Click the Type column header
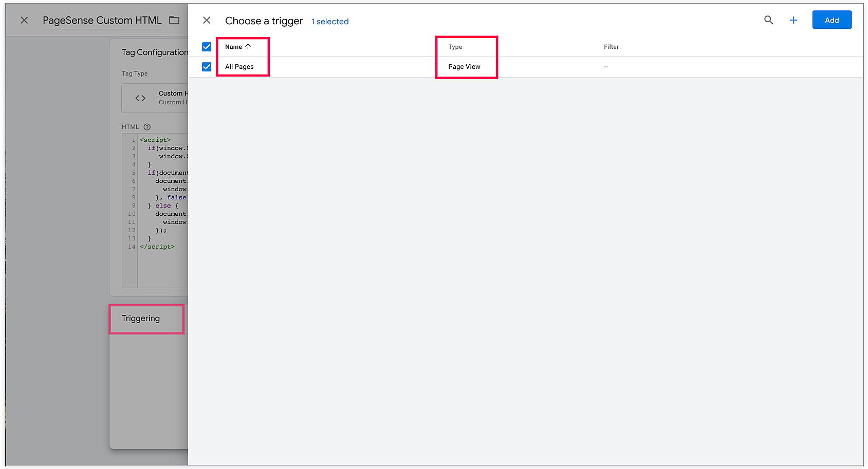The image size is (868, 469). 455,47
